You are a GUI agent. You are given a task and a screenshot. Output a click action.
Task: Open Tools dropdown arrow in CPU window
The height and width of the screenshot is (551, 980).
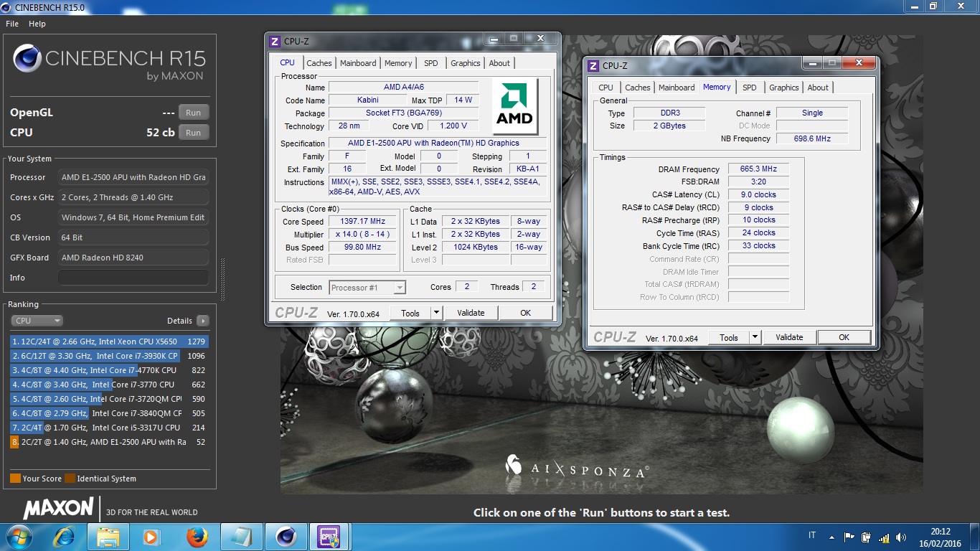pyautogui.click(x=436, y=313)
